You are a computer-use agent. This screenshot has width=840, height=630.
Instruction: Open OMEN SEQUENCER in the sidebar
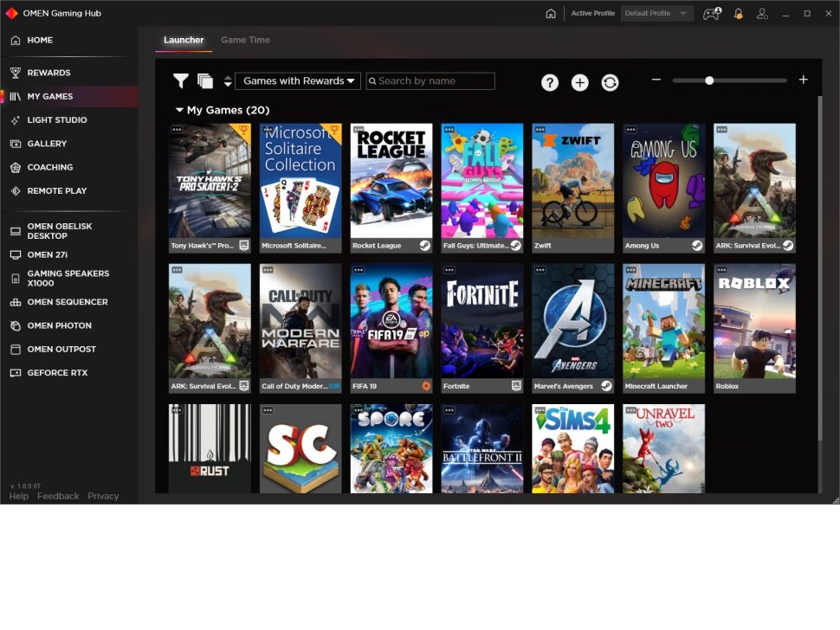point(69,302)
